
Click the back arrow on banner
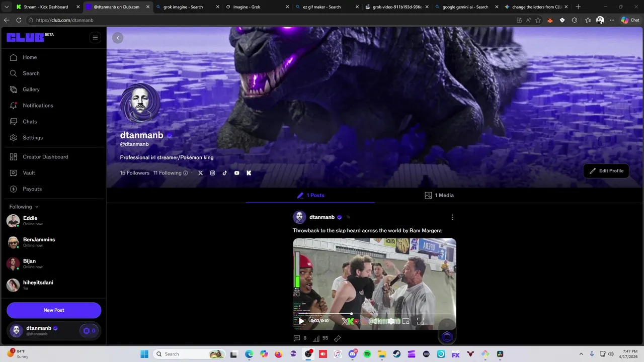point(118,38)
